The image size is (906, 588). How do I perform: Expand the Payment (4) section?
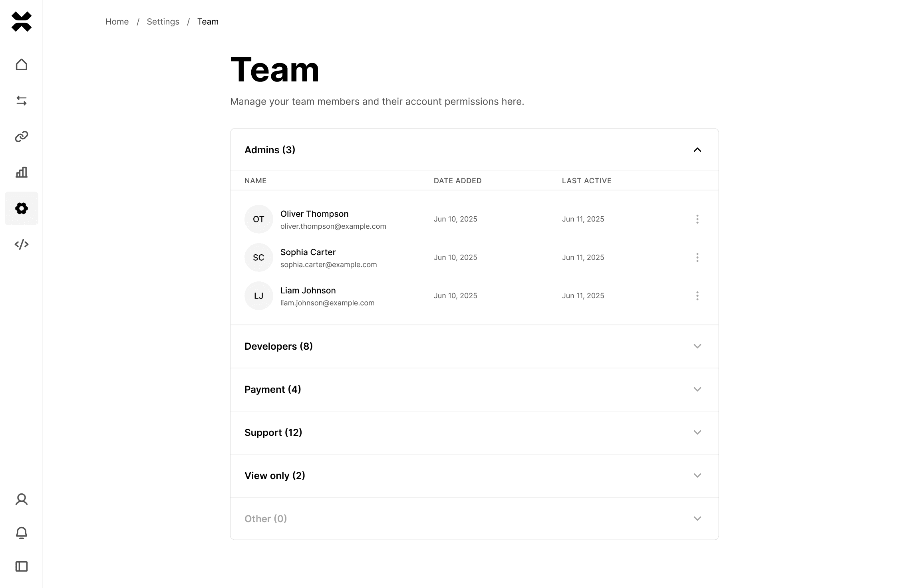click(x=474, y=390)
